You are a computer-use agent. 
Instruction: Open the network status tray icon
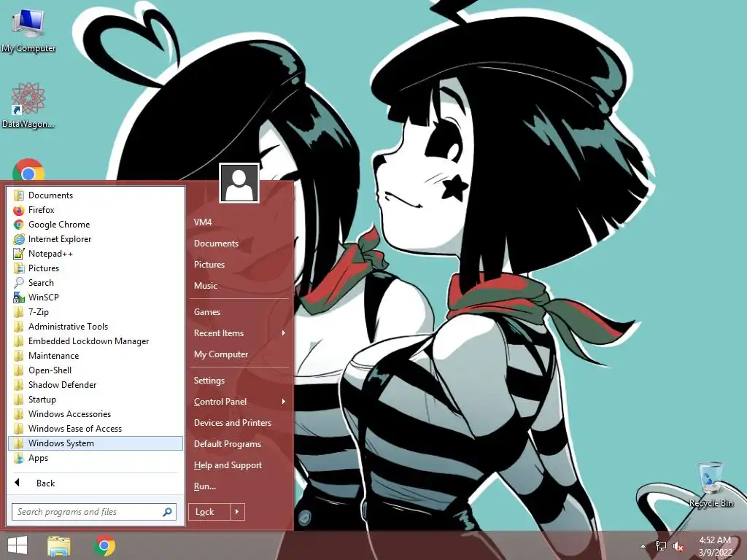pyautogui.click(x=661, y=546)
